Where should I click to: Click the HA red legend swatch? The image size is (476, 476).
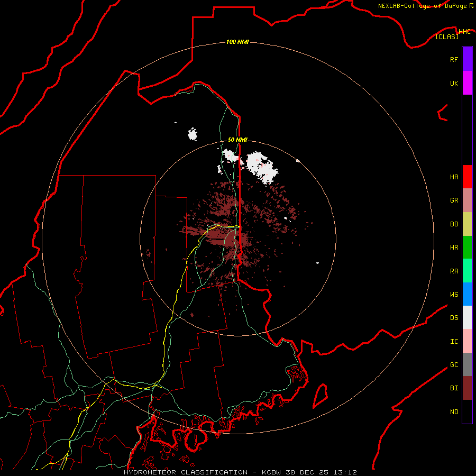(x=467, y=177)
